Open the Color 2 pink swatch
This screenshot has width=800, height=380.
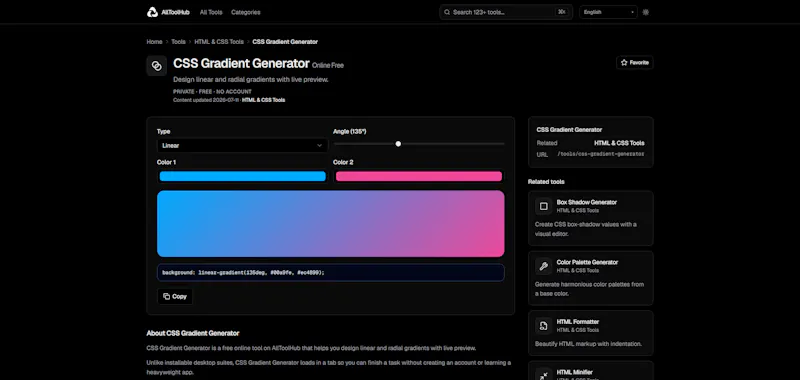(419, 176)
